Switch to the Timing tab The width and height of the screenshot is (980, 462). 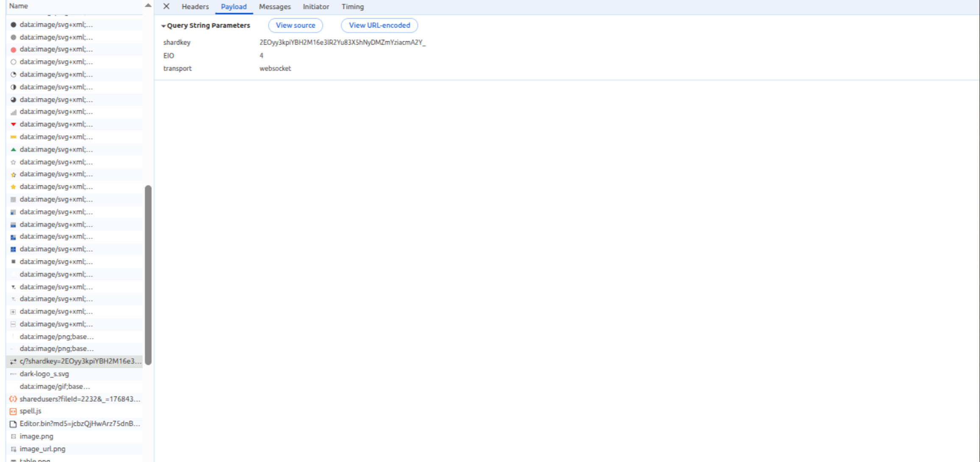tap(353, 7)
